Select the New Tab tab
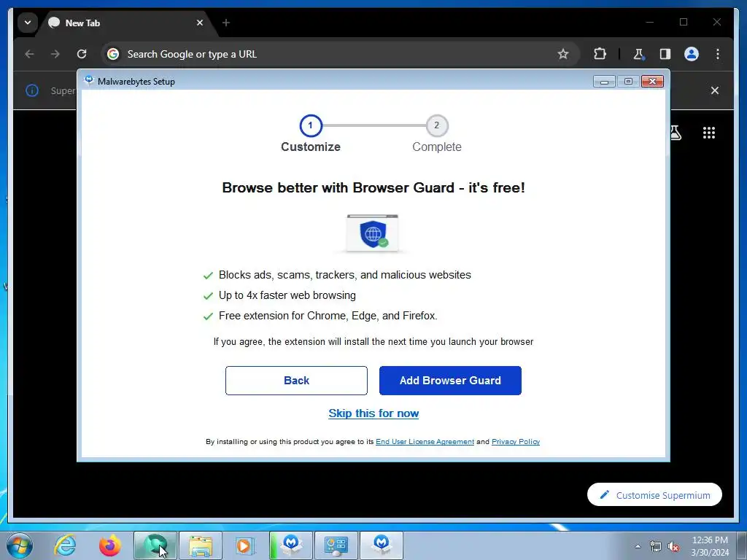Screen dimensions: 747x560 click(127, 23)
